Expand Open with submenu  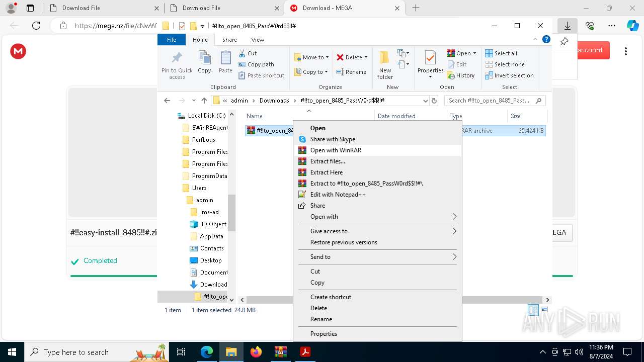pyautogui.click(x=377, y=217)
